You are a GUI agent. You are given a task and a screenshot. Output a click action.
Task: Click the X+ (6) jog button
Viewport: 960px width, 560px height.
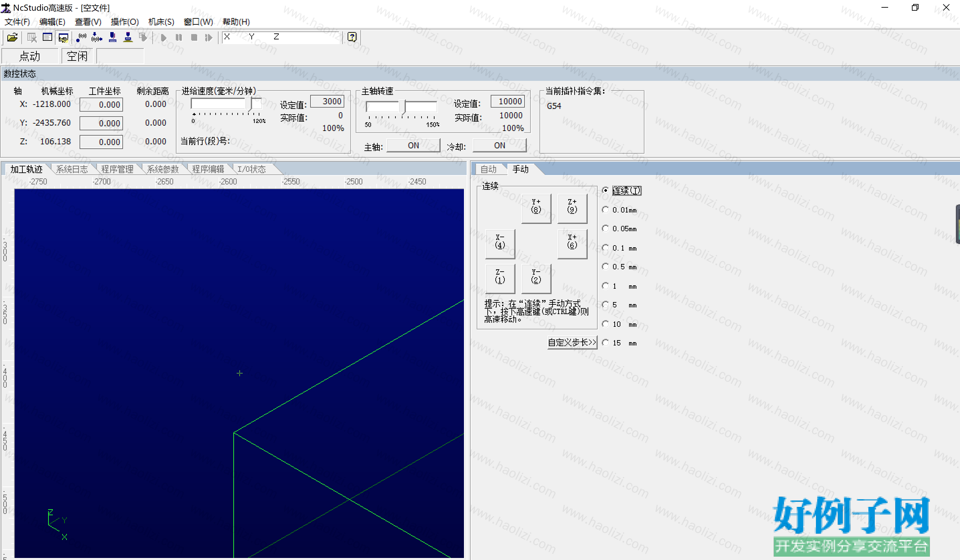tap(572, 244)
